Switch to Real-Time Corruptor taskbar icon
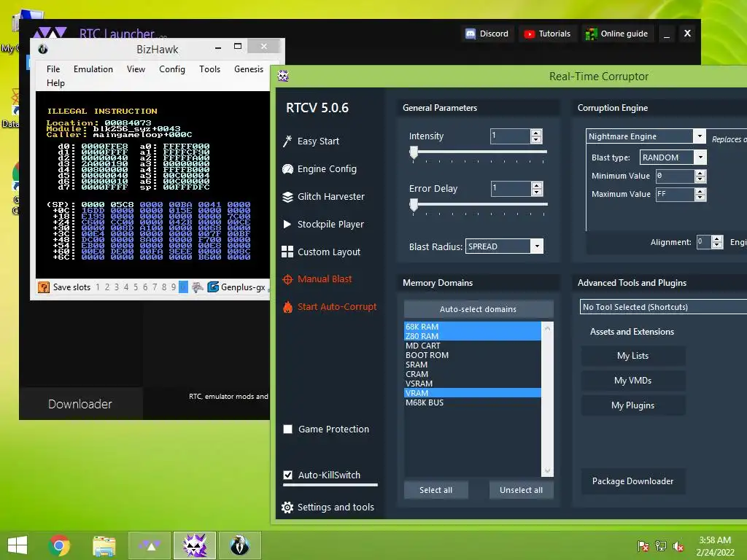The image size is (747, 560). 195,545
